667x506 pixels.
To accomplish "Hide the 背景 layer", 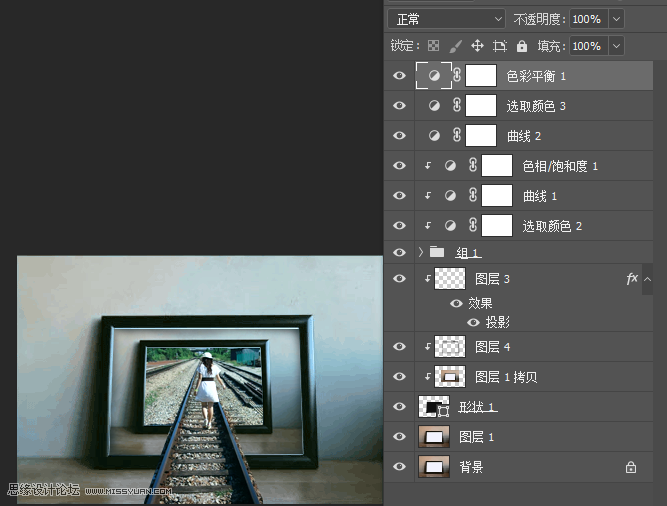I will pos(399,466).
